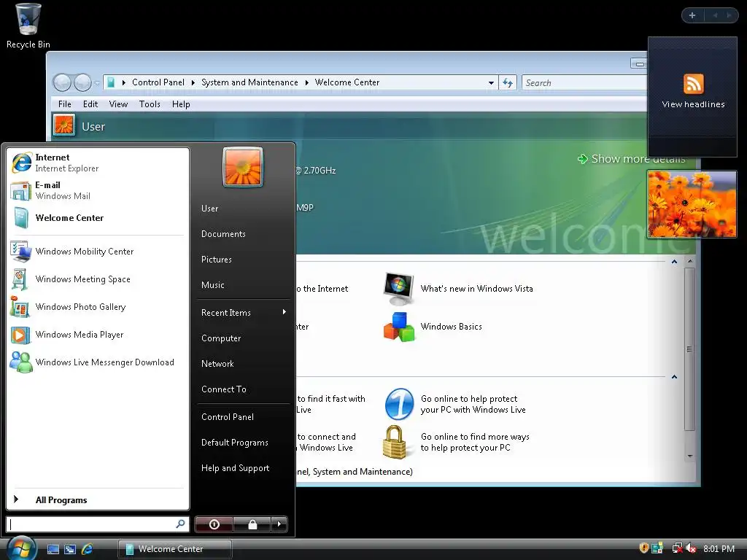Open Windows Mail E-mail entry
This screenshot has width=747, height=560.
coord(98,190)
